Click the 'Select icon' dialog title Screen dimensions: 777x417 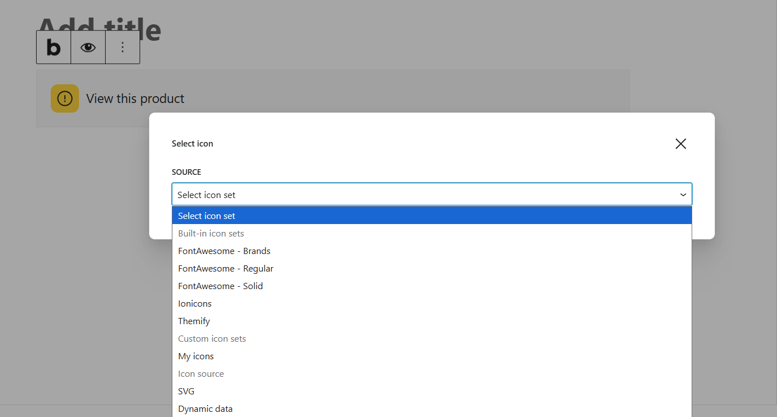192,144
